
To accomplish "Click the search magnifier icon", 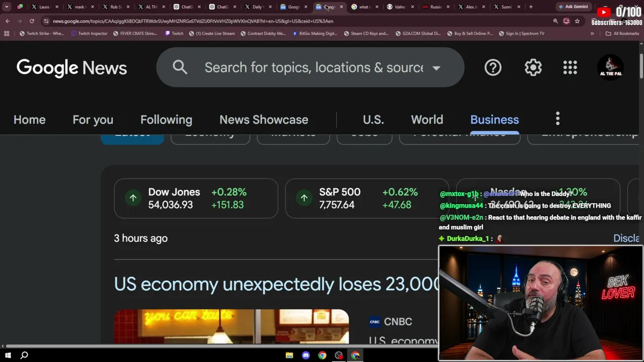I will click(180, 67).
